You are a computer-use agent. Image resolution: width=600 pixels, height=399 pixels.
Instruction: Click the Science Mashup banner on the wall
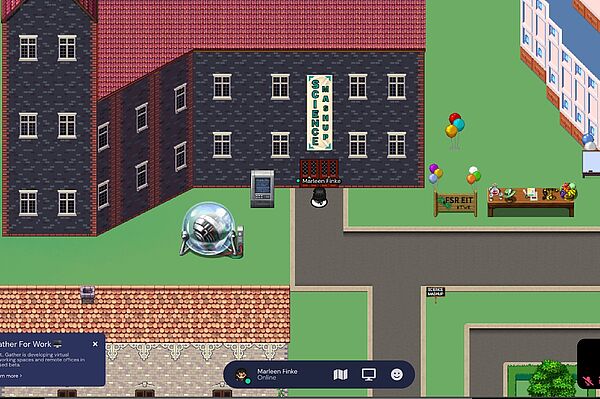320,112
